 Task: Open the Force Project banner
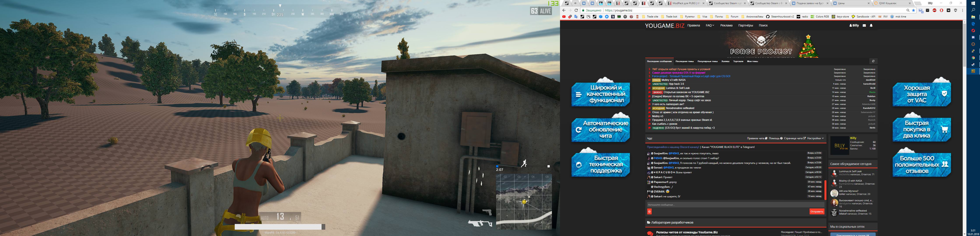(x=761, y=44)
